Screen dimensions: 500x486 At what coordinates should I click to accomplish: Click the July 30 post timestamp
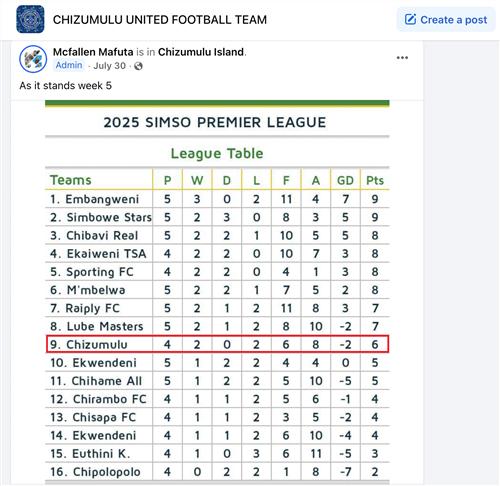tap(110, 66)
